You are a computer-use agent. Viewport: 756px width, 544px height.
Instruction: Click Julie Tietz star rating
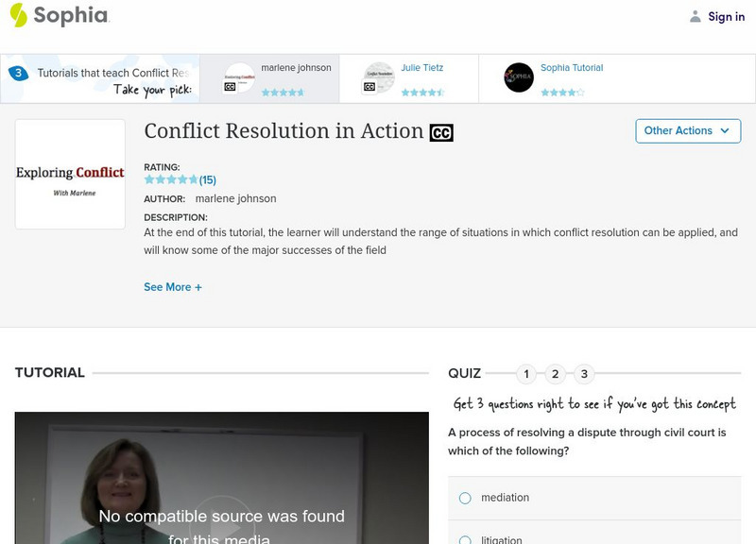pos(422,92)
